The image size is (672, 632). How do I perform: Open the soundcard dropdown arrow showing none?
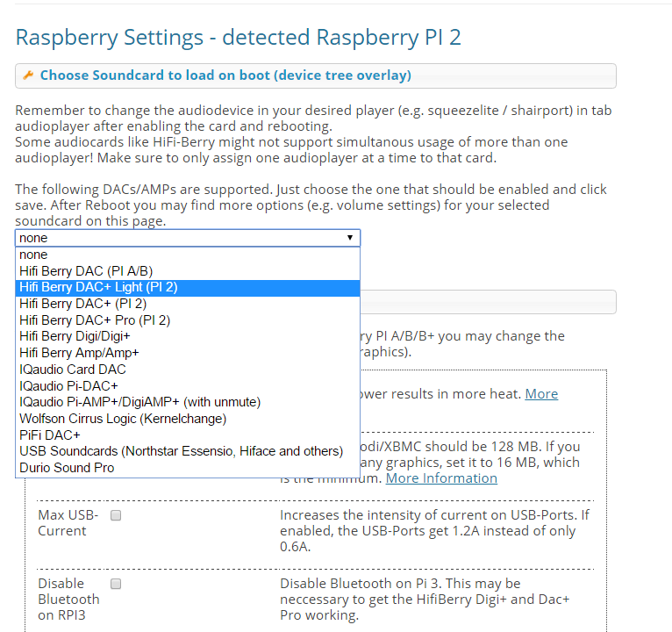350,238
